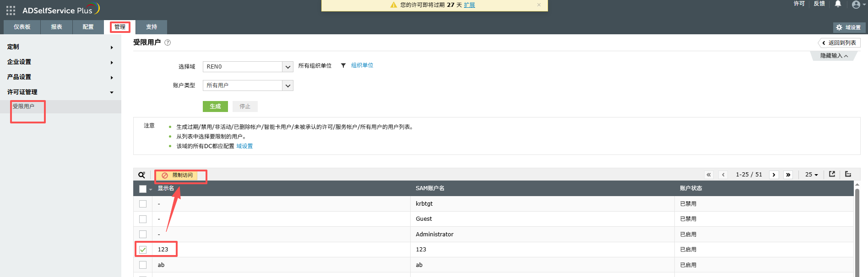868x277 pixels.
Task: Click the help question mark beside 受限用户
Action: pyautogui.click(x=168, y=43)
